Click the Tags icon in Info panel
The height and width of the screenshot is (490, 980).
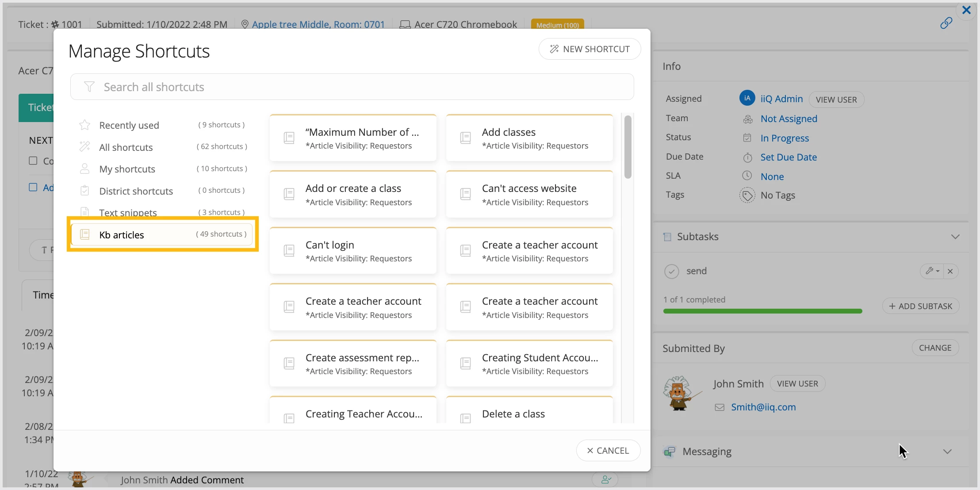pyautogui.click(x=747, y=195)
